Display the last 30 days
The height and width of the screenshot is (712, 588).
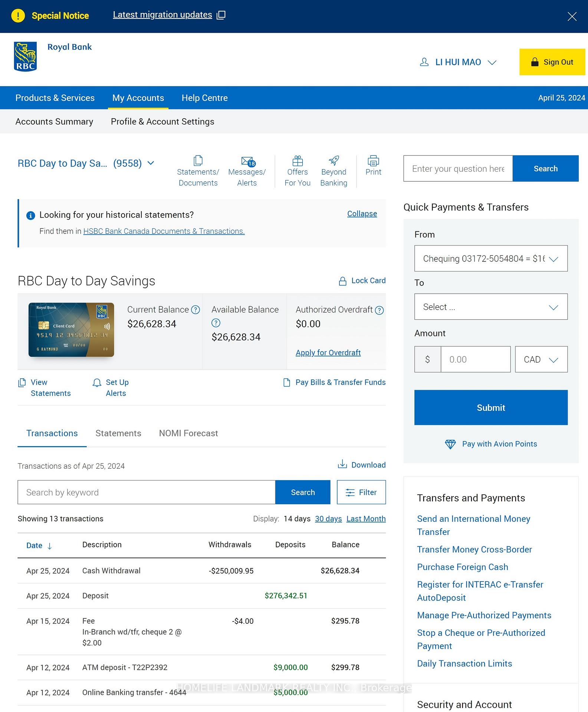click(328, 519)
